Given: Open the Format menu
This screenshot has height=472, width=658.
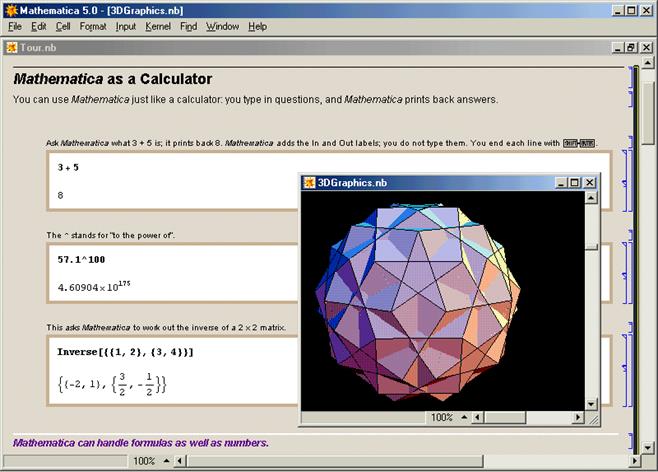Looking at the screenshot, I should point(93,26).
